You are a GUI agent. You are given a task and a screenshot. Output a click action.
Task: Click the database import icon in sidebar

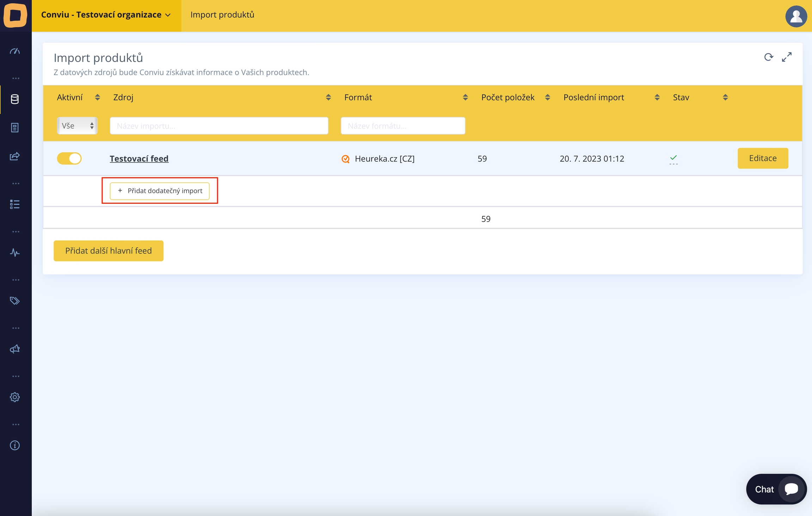pos(15,99)
